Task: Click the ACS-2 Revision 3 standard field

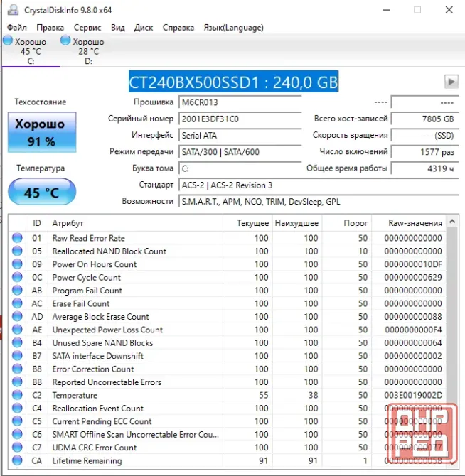Action: pyautogui.click(x=319, y=185)
